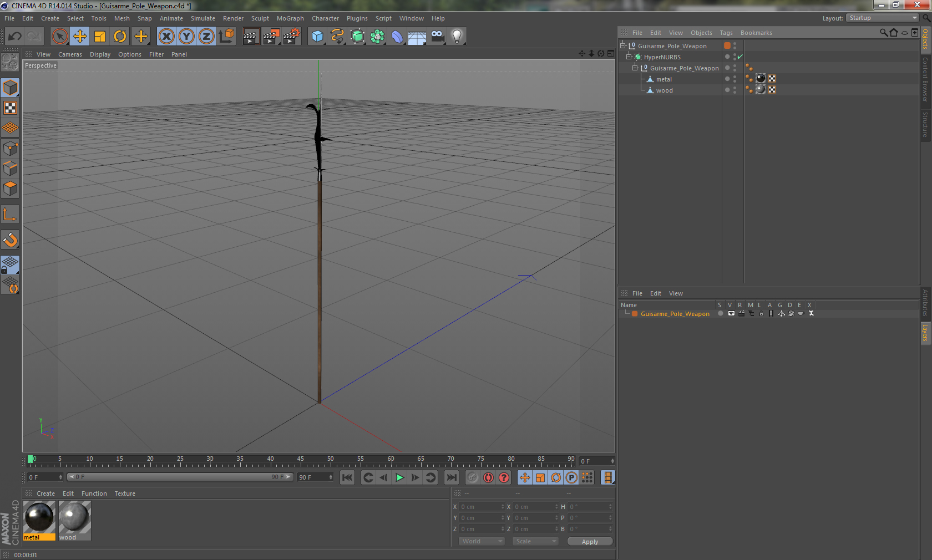Toggle HyperNURBS green enable checkmark
This screenshot has width=932, height=560.
(740, 57)
